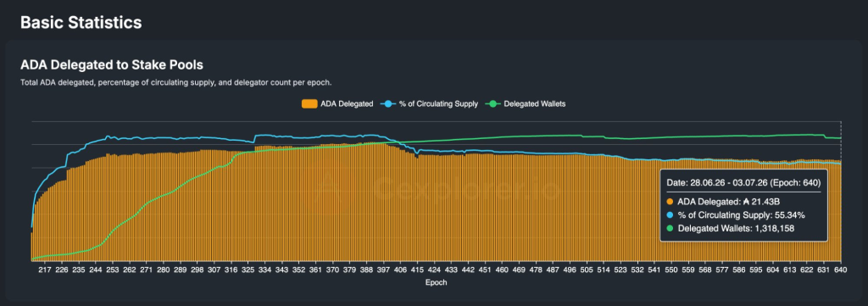The width and height of the screenshot is (868, 306).
Task: Click epoch 307 axis label
Action: click(x=214, y=270)
